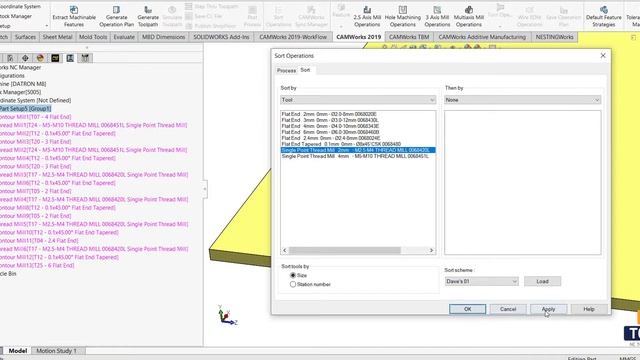This screenshot has height=360, width=640.
Task: Click CAMWorks tools tree tab icon
Action: 85,58
